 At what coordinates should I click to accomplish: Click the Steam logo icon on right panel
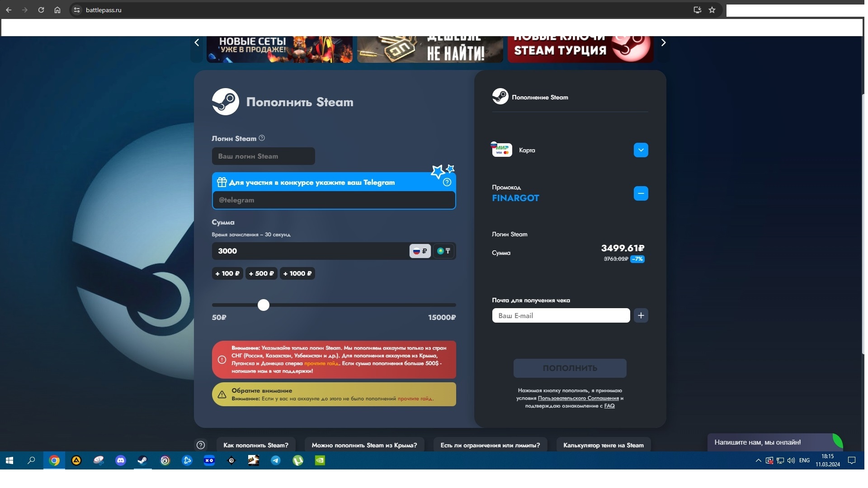coord(500,97)
